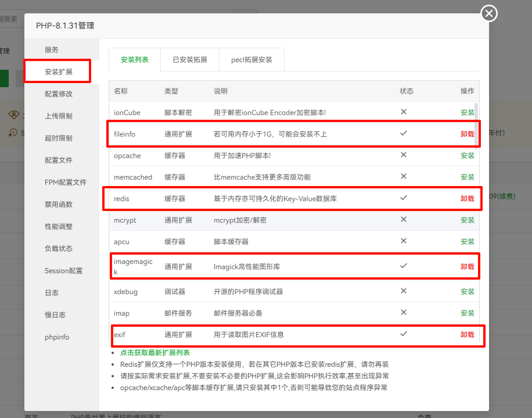Close the PHP-8.1.31 management dialog
532x418 pixels.
489,13
